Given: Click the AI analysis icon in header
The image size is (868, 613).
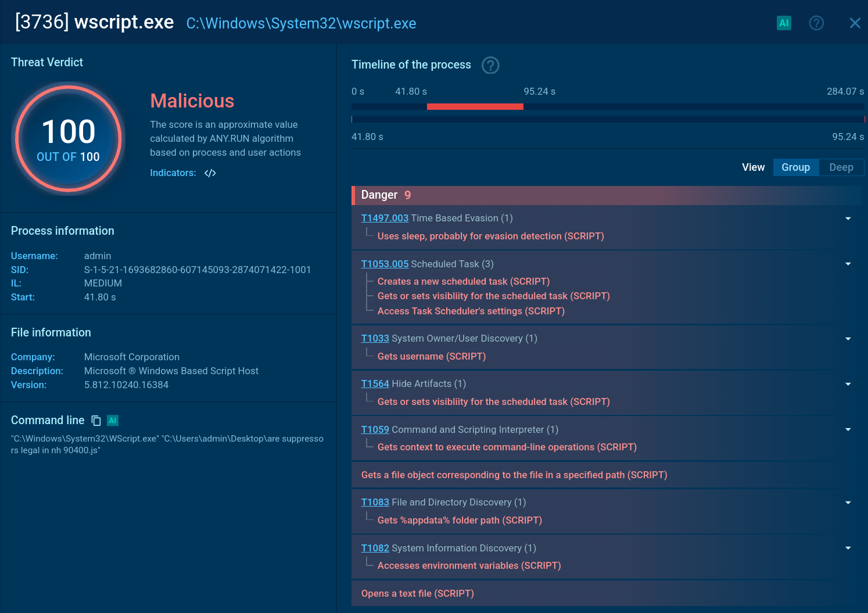Looking at the screenshot, I should click(x=784, y=23).
